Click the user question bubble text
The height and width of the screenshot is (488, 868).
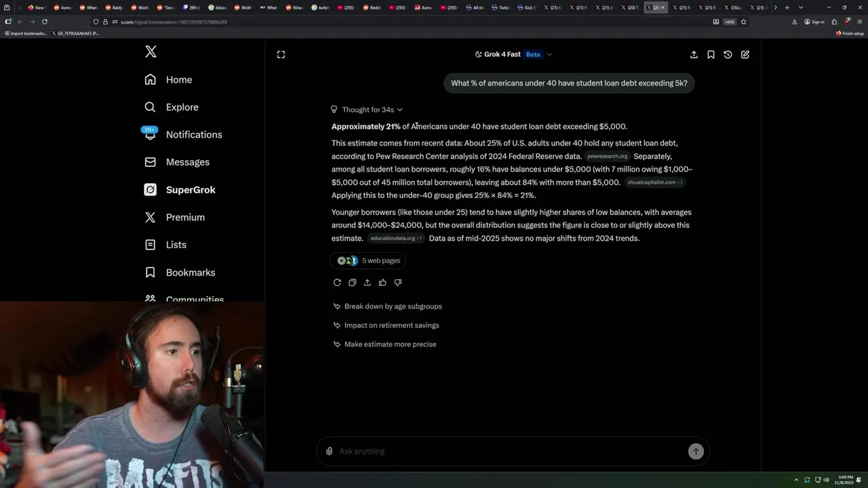pyautogui.click(x=569, y=83)
